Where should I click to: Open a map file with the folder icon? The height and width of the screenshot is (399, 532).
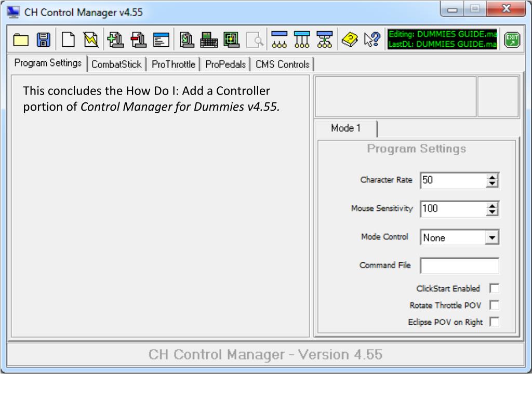[21, 39]
